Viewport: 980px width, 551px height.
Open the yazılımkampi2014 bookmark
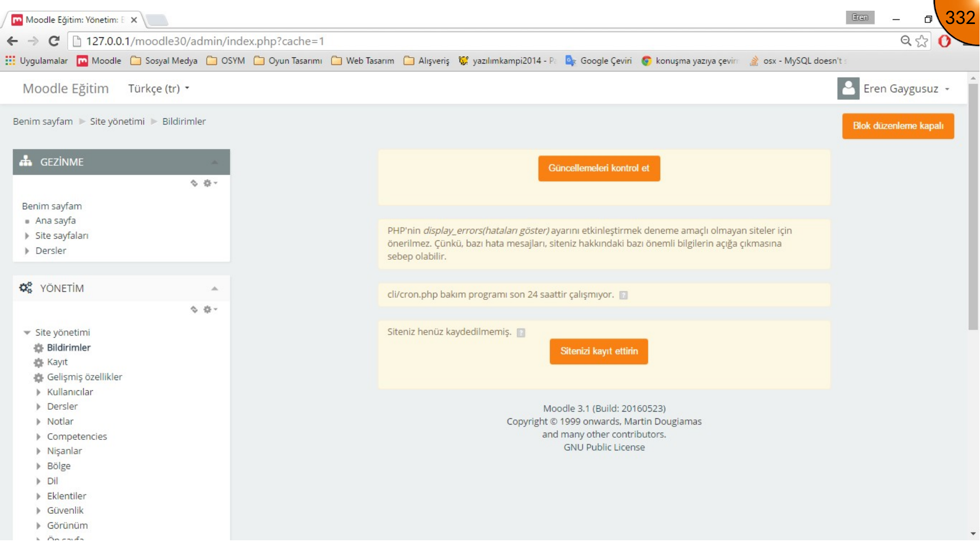(x=507, y=61)
